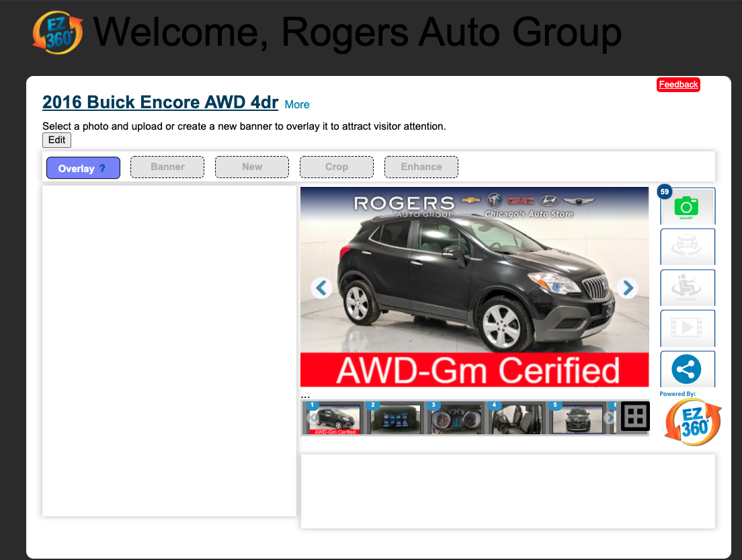The image size is (742, 560).
Task: Click the blue share icon
Action: pos(686,369)
